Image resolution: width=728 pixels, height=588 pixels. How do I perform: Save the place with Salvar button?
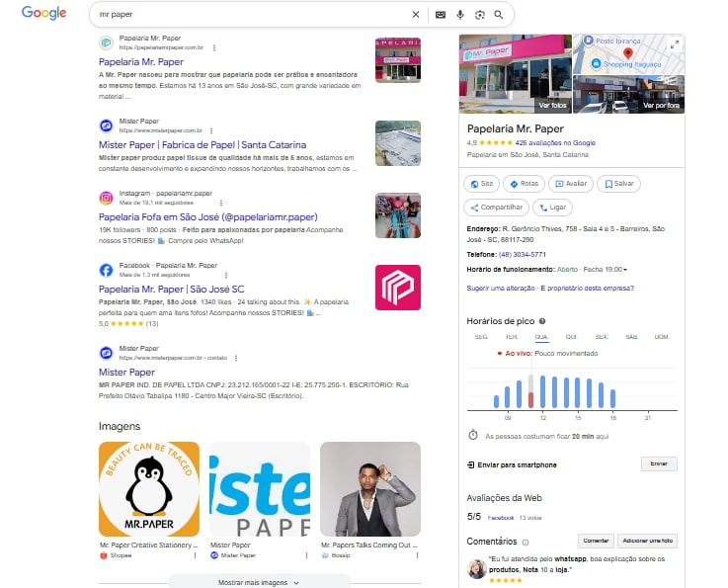coord(619,184)
